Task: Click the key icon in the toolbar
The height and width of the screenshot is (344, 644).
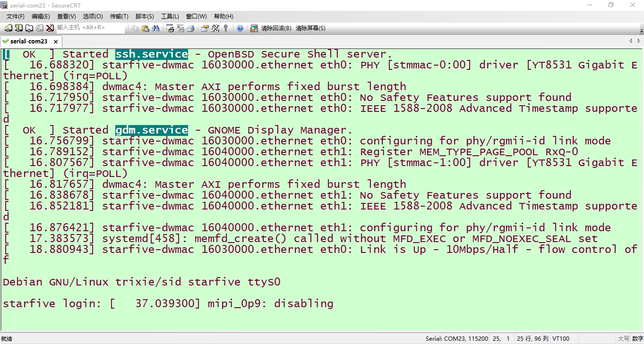Action: (226, 28)
